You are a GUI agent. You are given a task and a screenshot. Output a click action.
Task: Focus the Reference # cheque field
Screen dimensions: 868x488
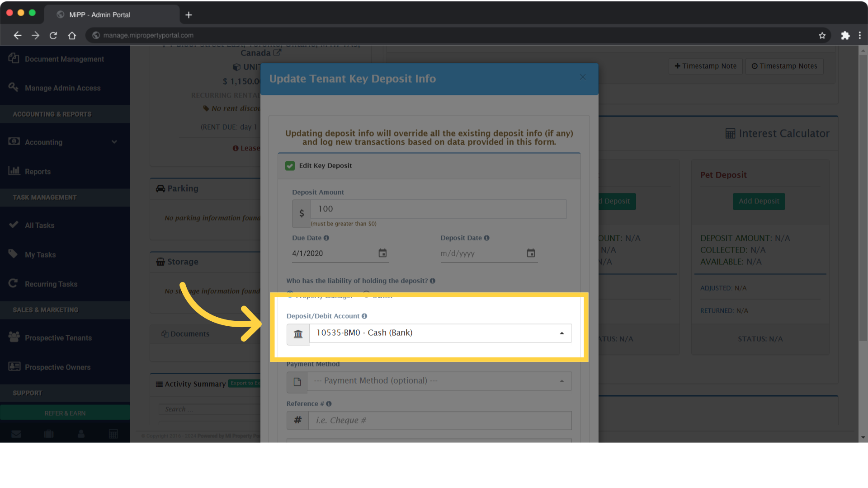(440, 420)
